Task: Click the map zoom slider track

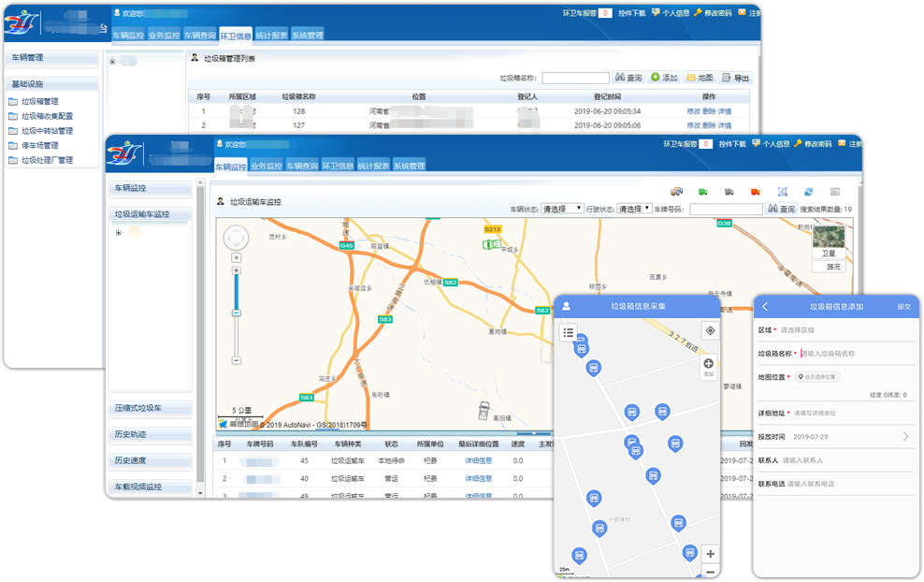Action: (237, 313)
